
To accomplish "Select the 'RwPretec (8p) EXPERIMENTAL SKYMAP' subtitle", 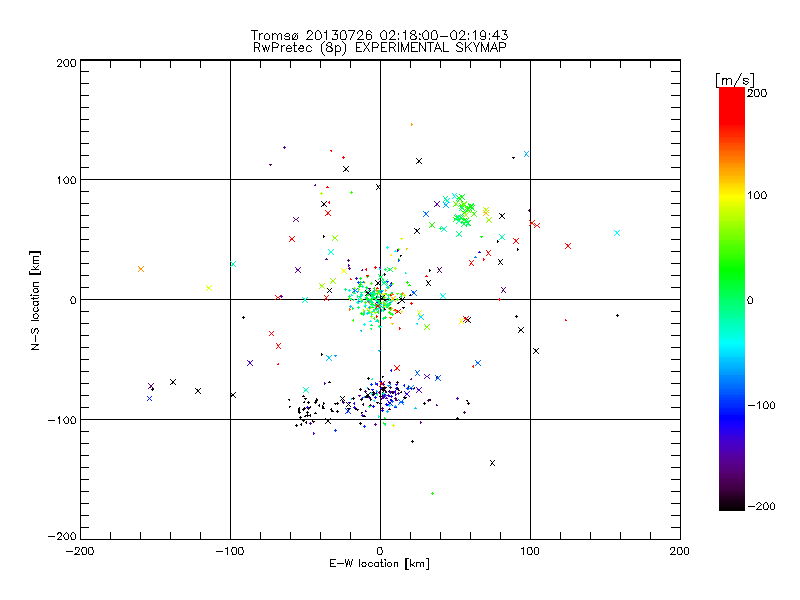I will tap(380, 48).
